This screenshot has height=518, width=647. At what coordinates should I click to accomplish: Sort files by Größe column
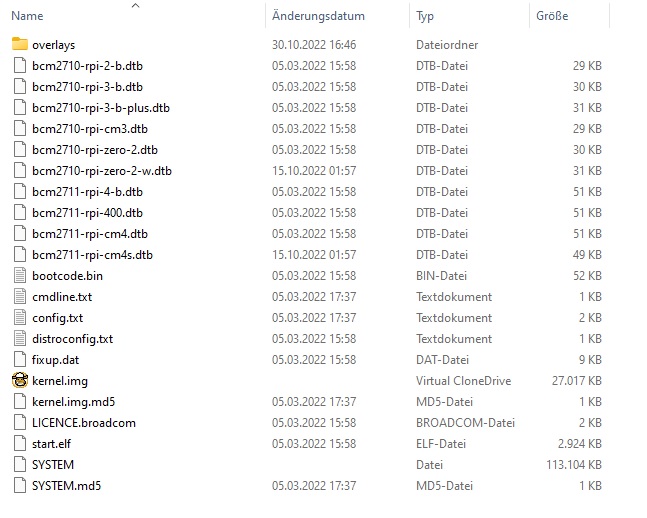(x=552, y=16)
